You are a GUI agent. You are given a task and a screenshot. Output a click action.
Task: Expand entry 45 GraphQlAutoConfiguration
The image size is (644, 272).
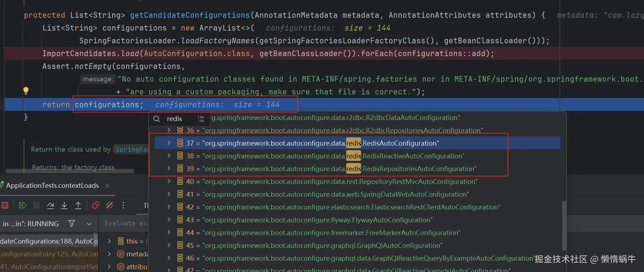coord(169,245)
